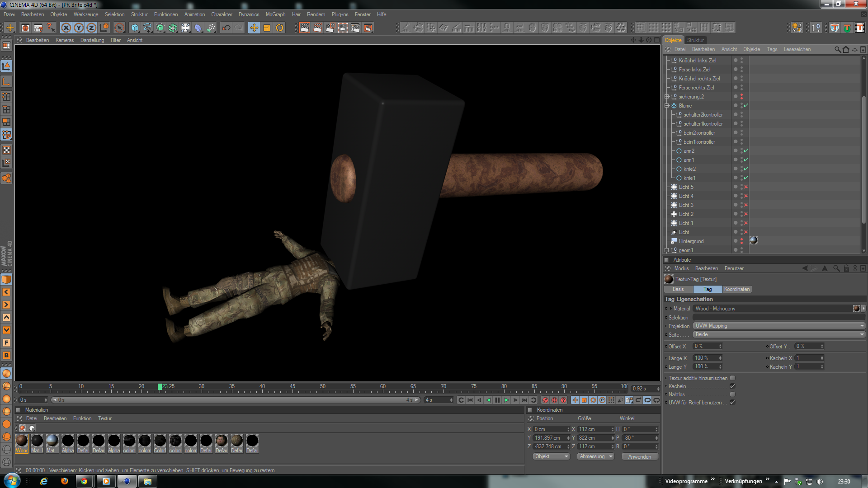The image size is (868, 488).
Task: Open the viewport Kameras menu
Action: [65, 40]
